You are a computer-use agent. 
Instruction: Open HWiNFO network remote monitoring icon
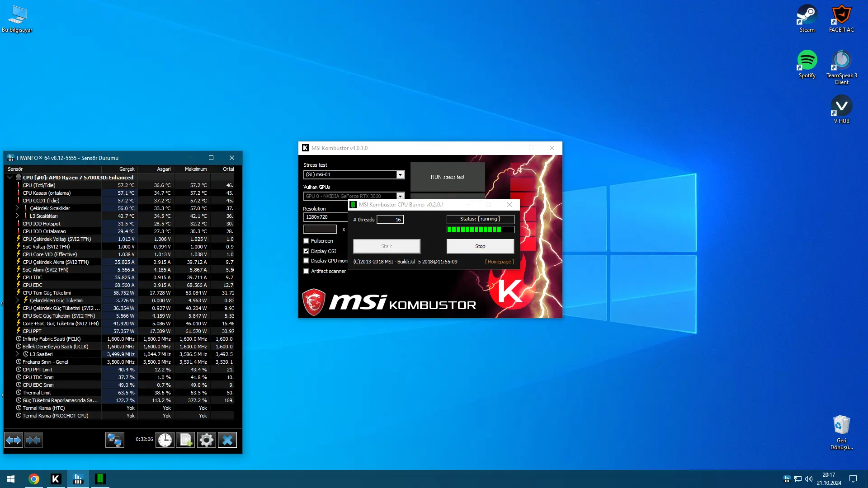(115, 440)
